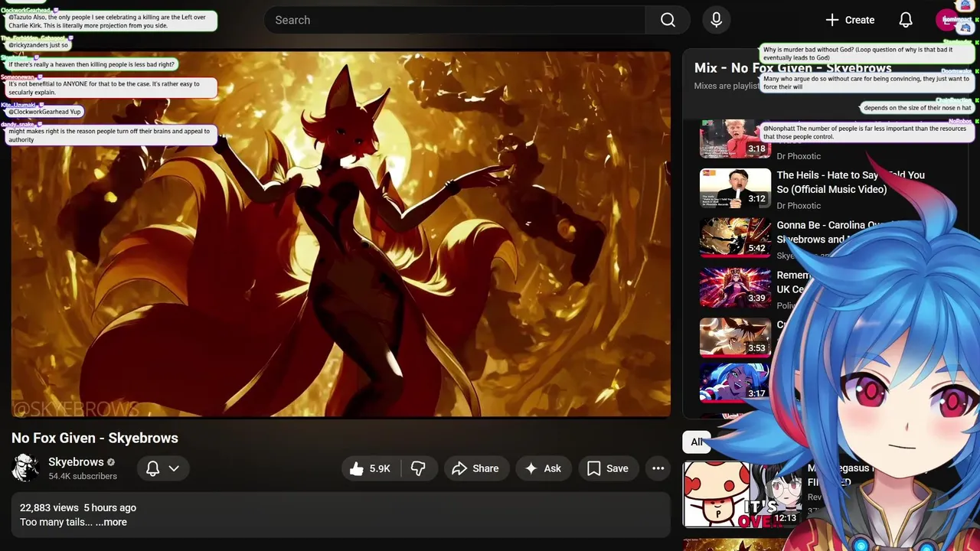Open the notifications bell in top bar
This screenshot has width=980, height=551.
pyautogui.click(x=906, y=20)
